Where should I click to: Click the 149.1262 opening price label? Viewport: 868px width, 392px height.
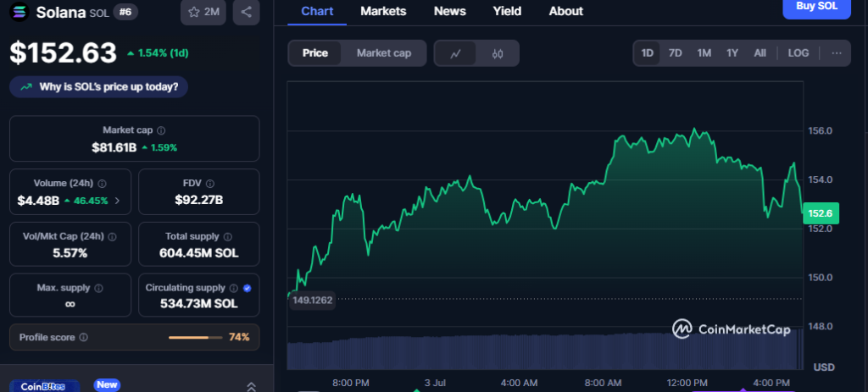coord(312,300)
